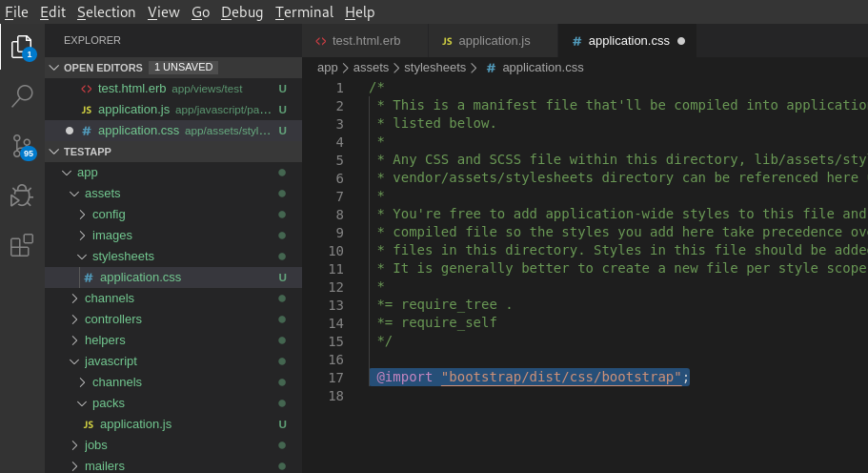
Task: Click the JS icon beside application.js in packs
Action: click(x=88, y=424)
